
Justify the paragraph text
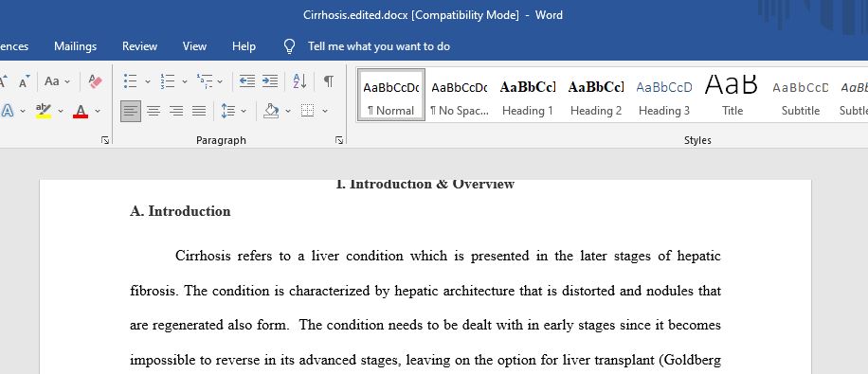[x=199, y=111]
